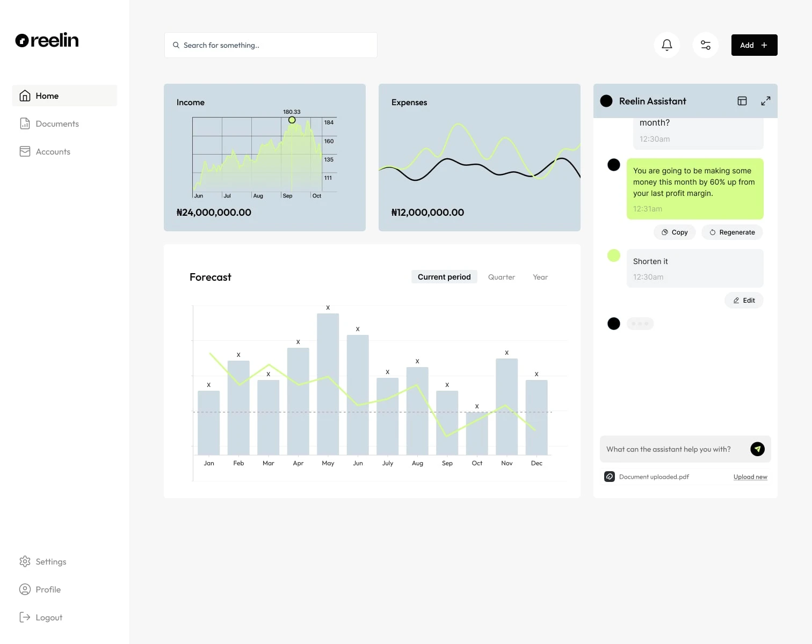Click the search magnifier icon

pyautogui.click(x=176, y=45)
